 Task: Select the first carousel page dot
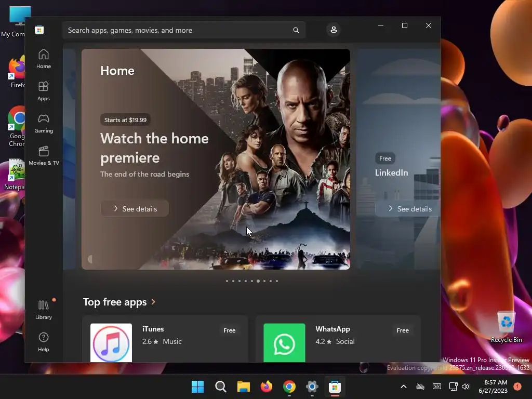[227, 281]
